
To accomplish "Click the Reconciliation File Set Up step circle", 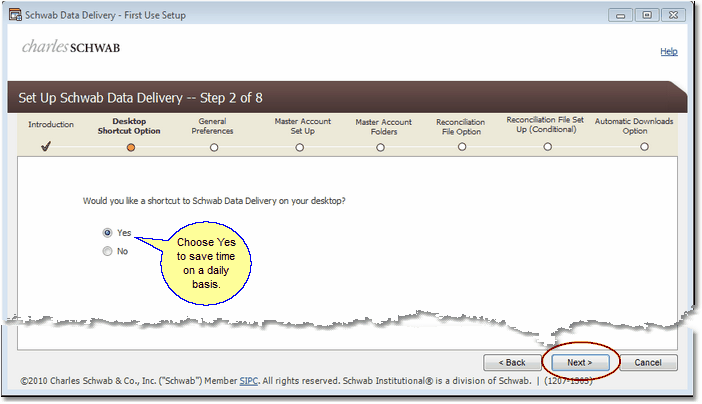I will coord(548,146).
